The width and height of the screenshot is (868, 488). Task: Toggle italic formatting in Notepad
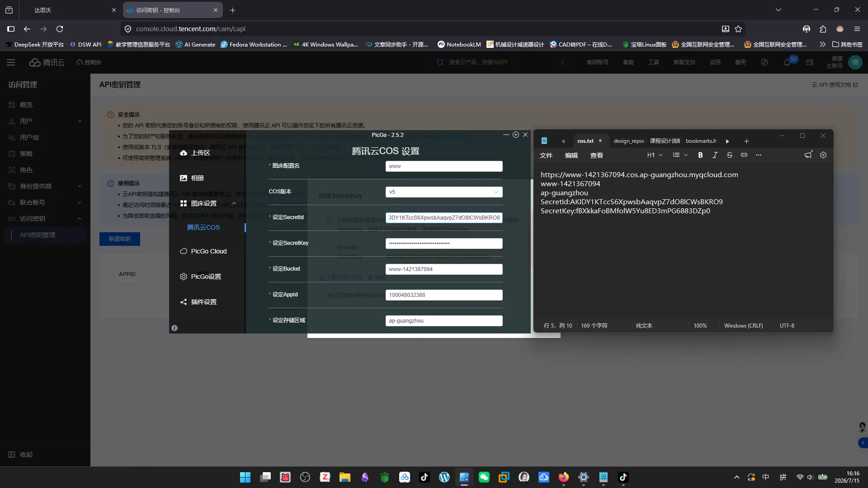tap(715, 155)
